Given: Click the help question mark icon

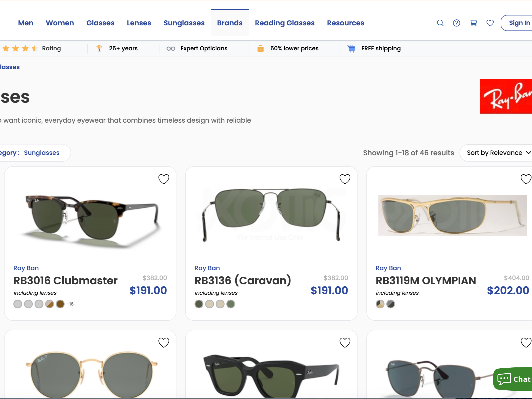Looking at the screenshot, I should tap(456, 23).
